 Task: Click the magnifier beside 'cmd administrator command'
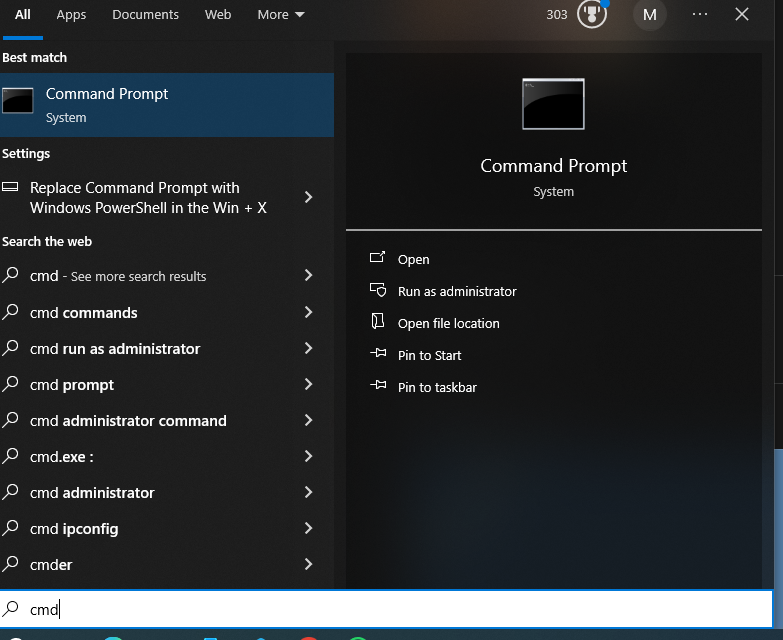pyautogui.click(x=10, y=420)
